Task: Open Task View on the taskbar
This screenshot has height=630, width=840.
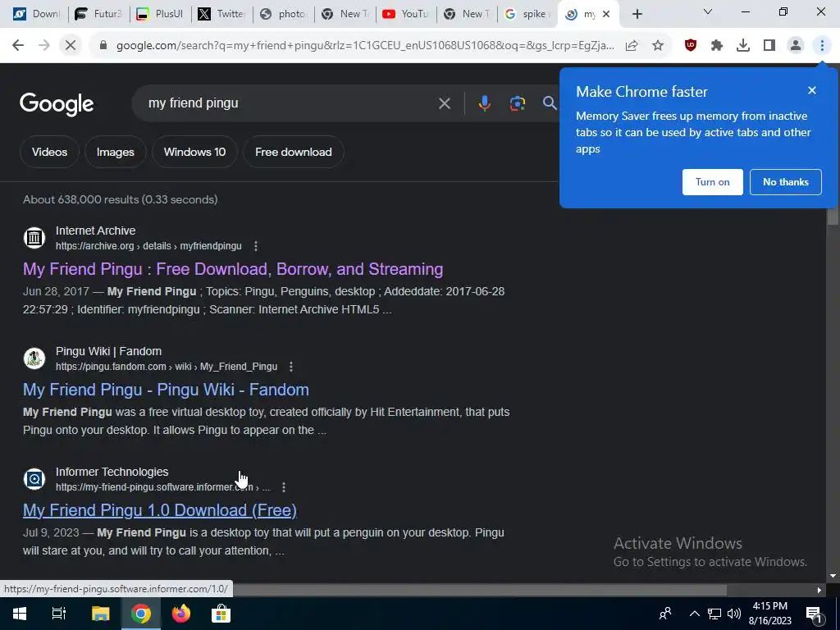Action: tap(59, 614)
